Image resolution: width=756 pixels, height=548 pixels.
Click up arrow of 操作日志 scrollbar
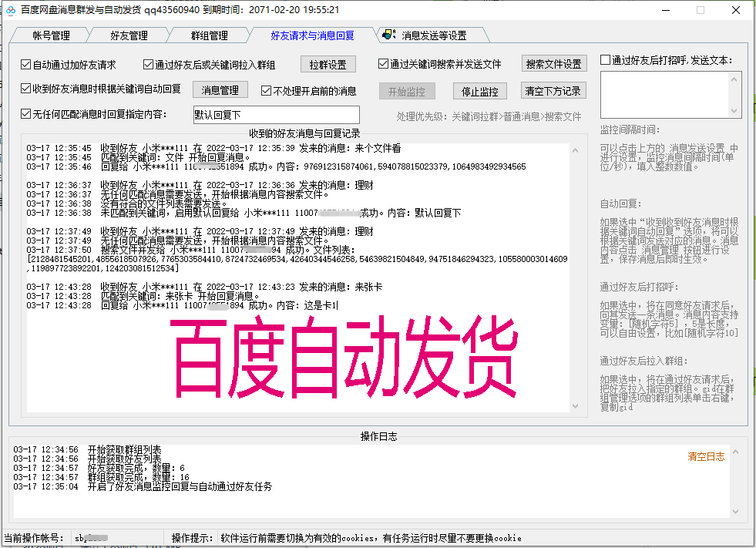(736, 452)
